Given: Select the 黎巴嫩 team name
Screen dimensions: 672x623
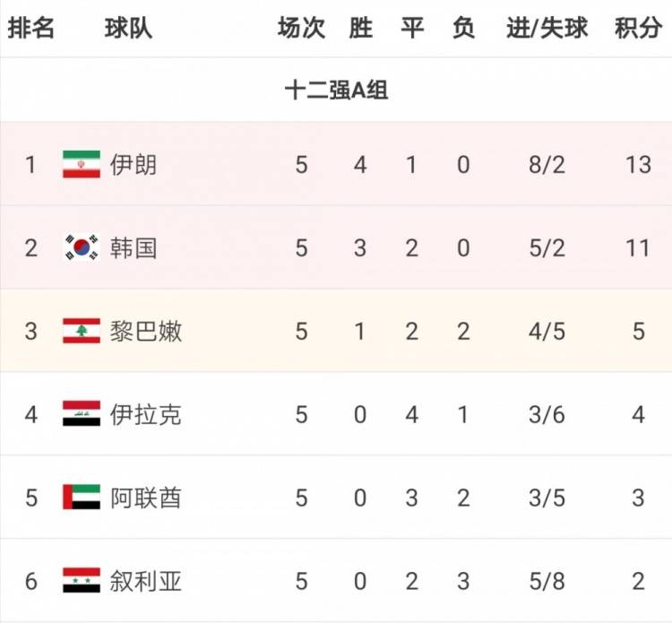Looking at the screenshot, I should pyautogui.click(x=146, y=331).
